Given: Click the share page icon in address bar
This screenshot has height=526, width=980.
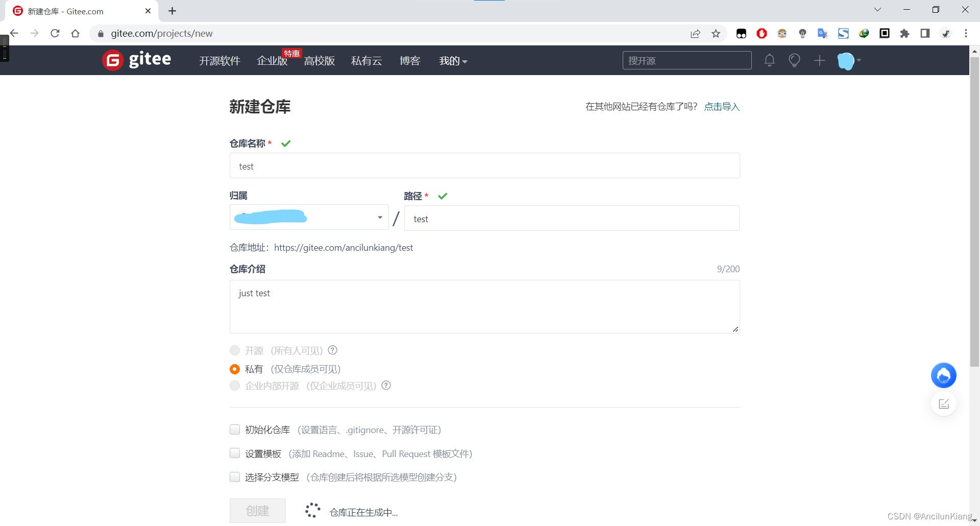Looking at the screenshot, I should (695, 34).
